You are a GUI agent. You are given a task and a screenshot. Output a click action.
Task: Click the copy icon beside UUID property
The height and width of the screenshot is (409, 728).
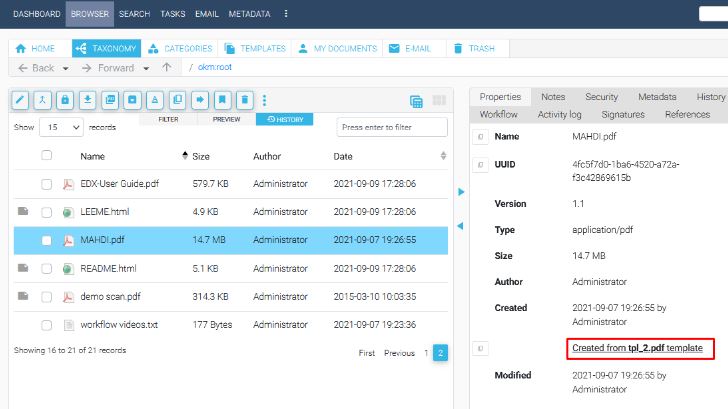pyautogui.click(x=480, y=164)
